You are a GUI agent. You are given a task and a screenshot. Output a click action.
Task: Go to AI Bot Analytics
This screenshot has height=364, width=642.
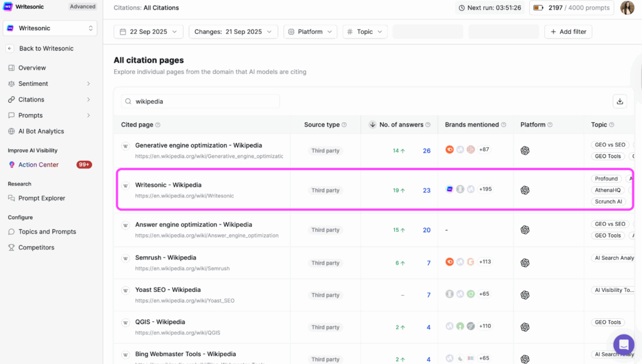click(41, 132)
